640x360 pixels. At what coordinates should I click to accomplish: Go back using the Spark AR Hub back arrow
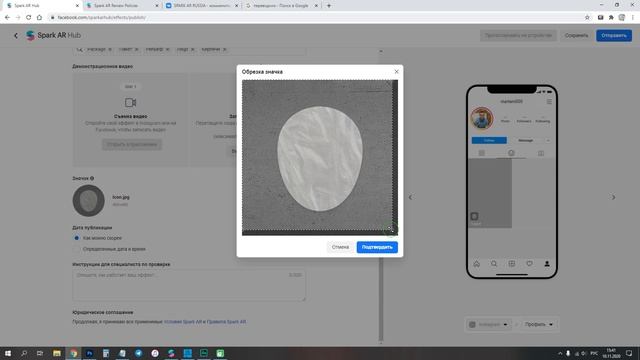coord(16,36)
